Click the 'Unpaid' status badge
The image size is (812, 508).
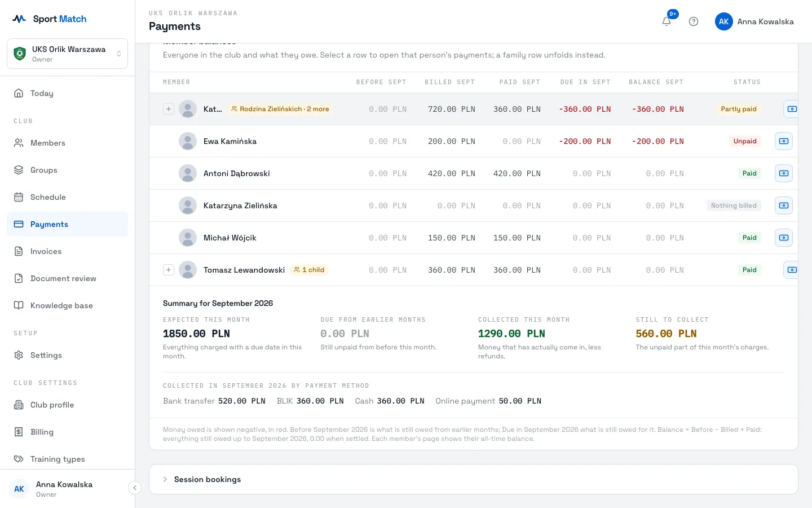coord(745,141)
